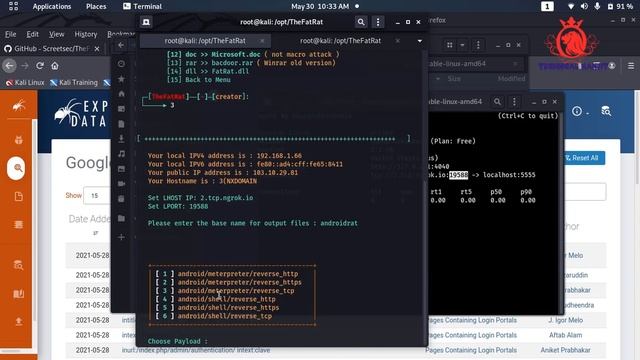Open Google Hacking Database search icon in sidebar
The image size is (640, 360).
(16, 168)
